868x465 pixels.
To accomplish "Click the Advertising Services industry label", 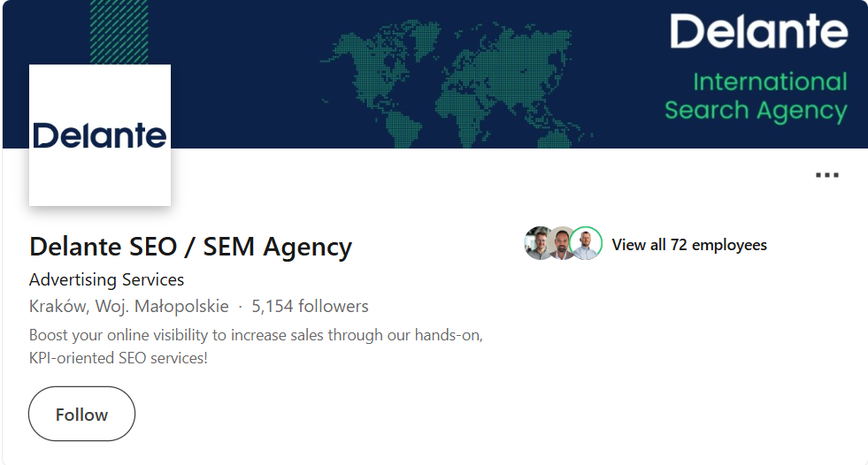I will point(106,279).
